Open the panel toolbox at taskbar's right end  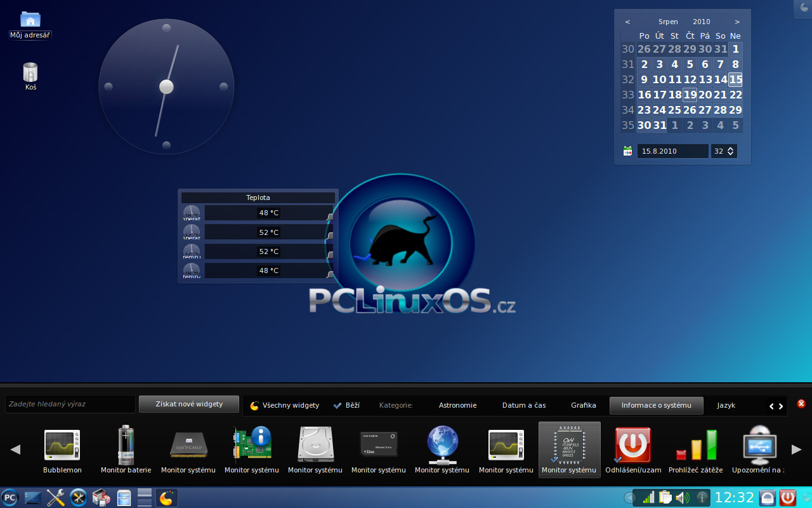(x=806, y=498)
